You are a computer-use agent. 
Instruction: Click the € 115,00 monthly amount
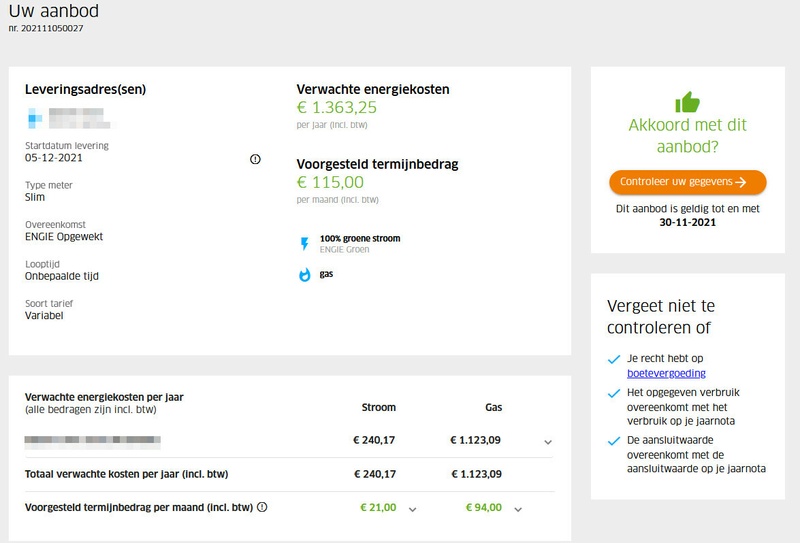(x=330, y=183)
